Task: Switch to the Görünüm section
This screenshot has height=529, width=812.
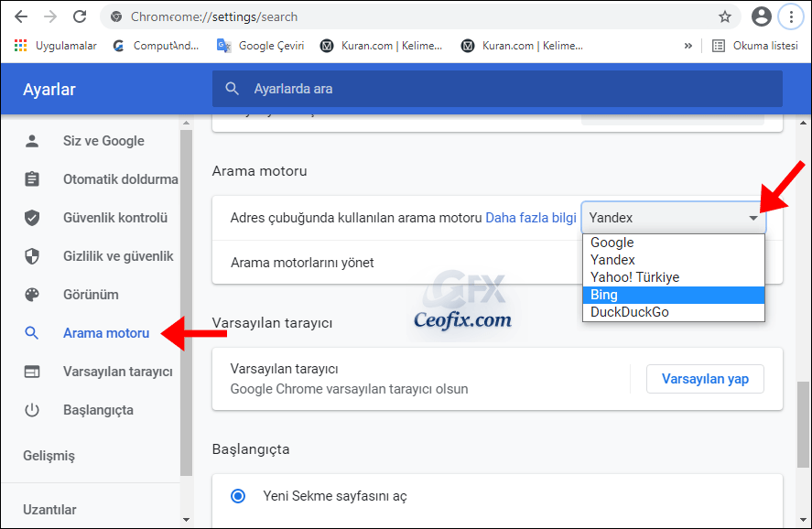Action: click(x=91, y=294)
